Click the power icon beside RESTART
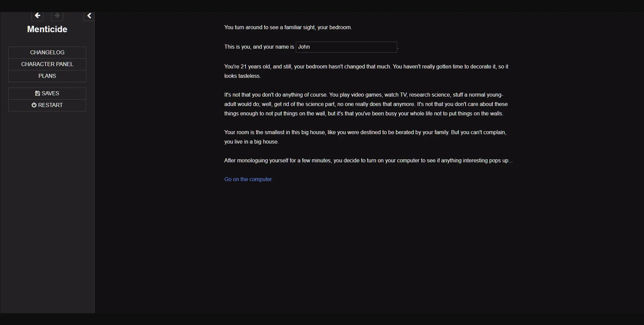The height and width of the screenshot is (325, 644). 34,105
